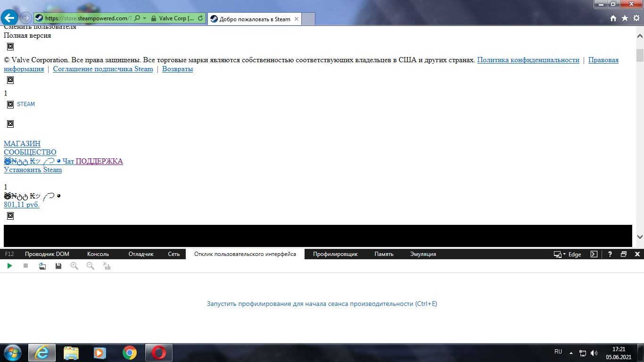Viewport: 644px width, 362px height.
Task: Click the scroll-up arrow of the page scrollbar
Action: (x=640, y=36)
